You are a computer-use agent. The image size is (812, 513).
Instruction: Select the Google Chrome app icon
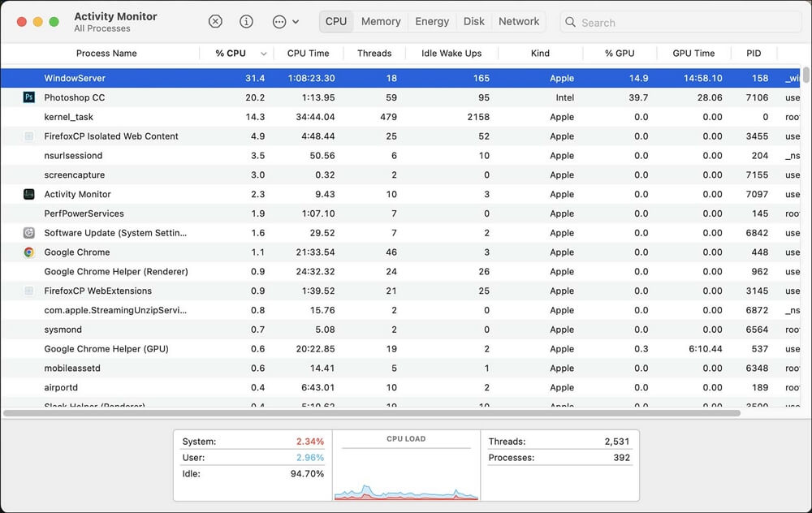29,252
